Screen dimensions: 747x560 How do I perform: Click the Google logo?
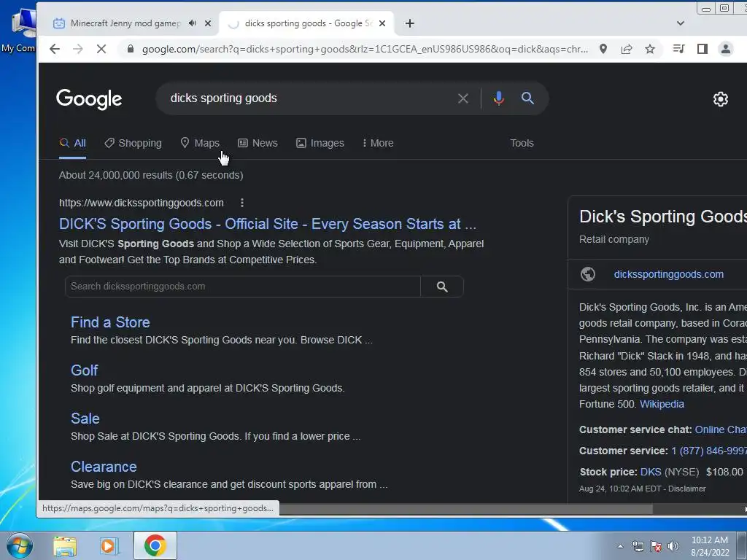(89, 99)
